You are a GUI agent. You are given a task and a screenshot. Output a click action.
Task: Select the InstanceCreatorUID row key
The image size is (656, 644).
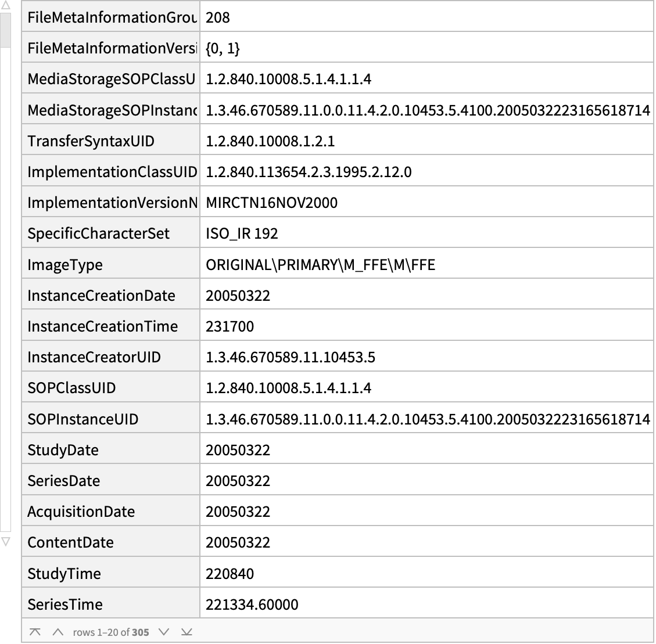(x=94, y=357)
